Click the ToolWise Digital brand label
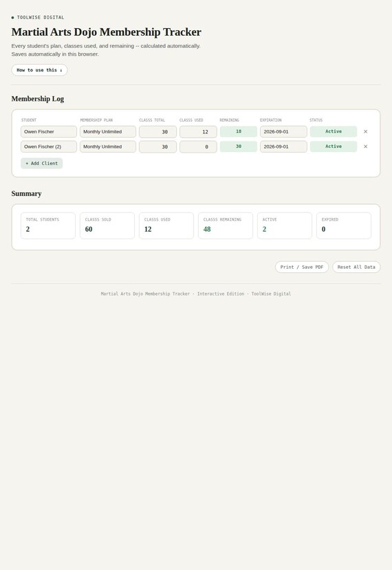 [41, 17]
